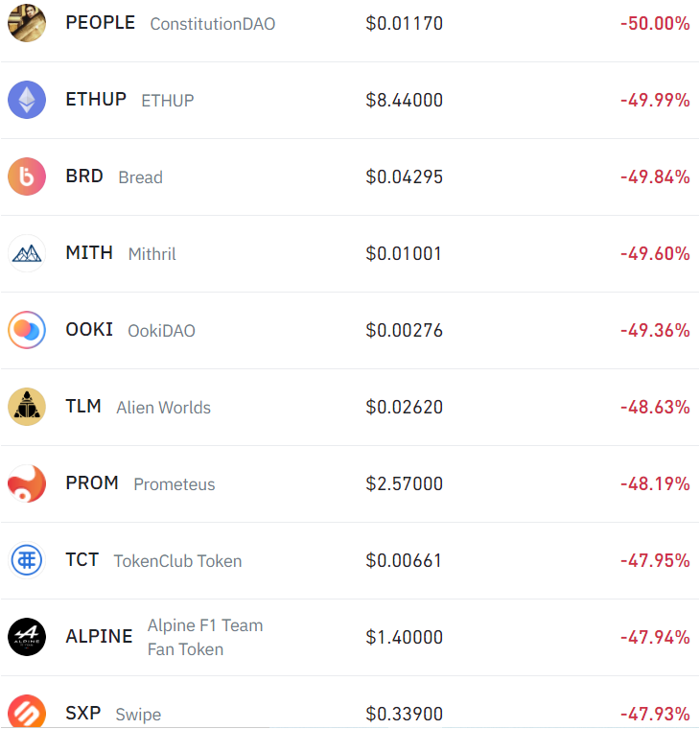Viewport: 700px width, 729px height.
Task: Click the PEOPLE ConstitutionDAO coin icon
Action: point(27,23)
